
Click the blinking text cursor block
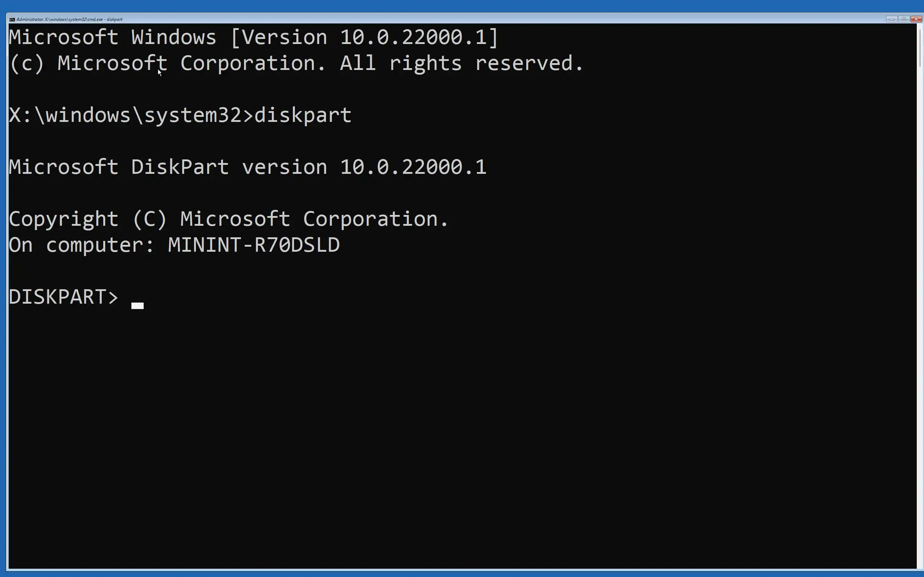(138, 306)
